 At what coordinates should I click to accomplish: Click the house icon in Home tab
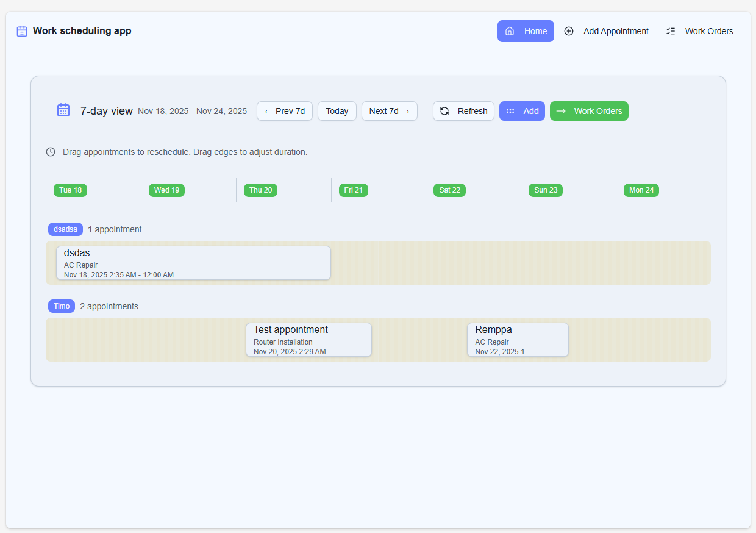[510, 31]
